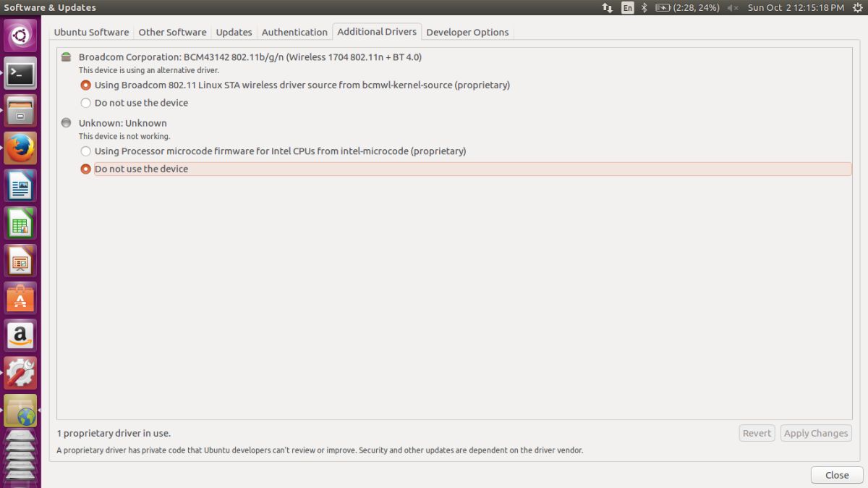This screenshot has height=488, width=868.
Task: Click the Apply Changes button
Action: tap(815, 433)
